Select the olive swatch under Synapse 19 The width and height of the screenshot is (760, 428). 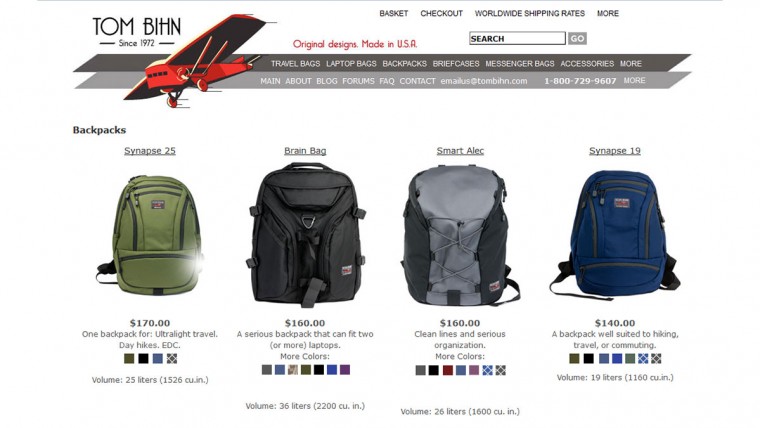(574, 359)
